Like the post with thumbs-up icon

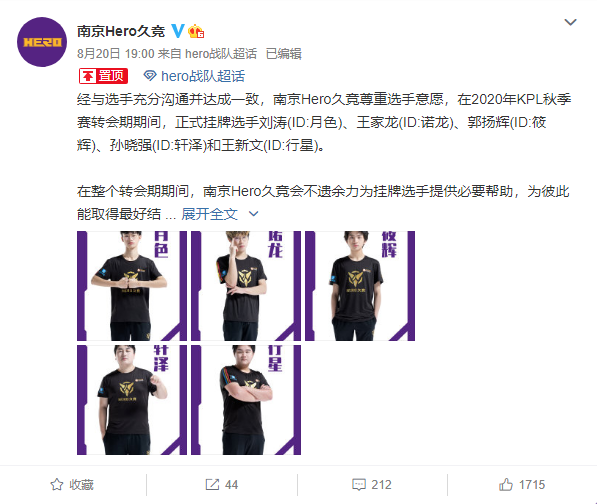point(506,484)
